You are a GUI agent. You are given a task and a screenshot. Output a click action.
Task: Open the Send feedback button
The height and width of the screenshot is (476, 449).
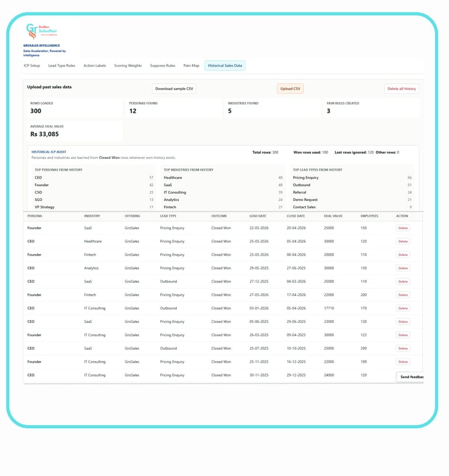(x=410, y=377)
